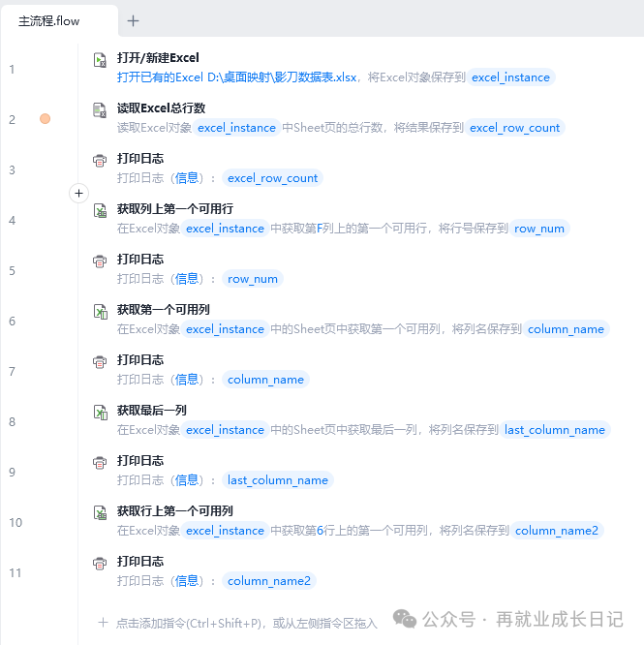Click row_num variable in step 4

click(539, 229)
